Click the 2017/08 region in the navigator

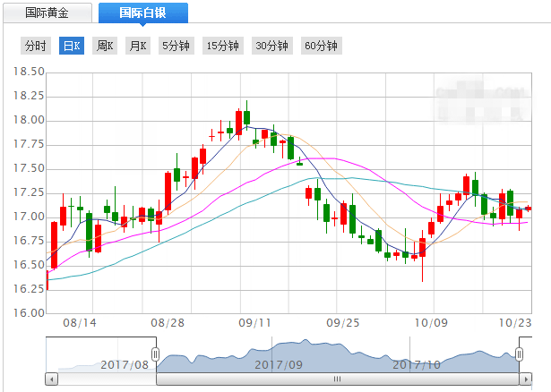point(125,364)
